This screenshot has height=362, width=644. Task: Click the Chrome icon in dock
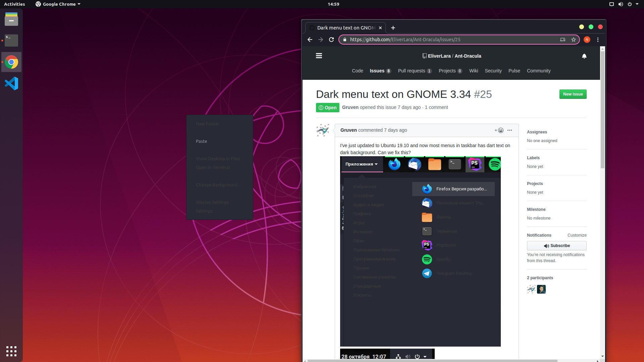point(11,62)
